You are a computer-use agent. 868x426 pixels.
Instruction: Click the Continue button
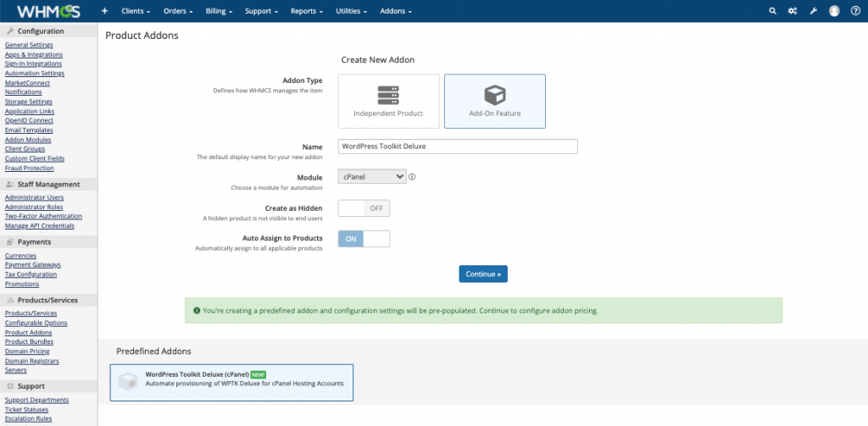click(483, 274)
